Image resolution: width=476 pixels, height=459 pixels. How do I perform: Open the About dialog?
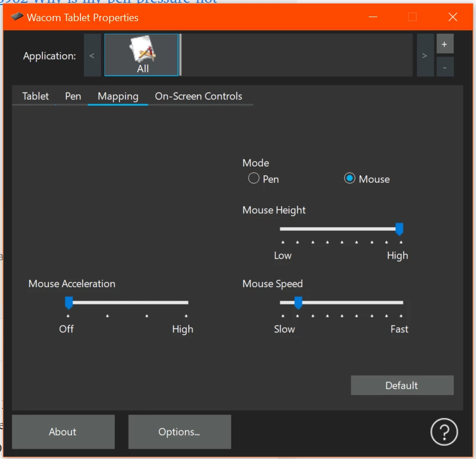click(63, 432)
